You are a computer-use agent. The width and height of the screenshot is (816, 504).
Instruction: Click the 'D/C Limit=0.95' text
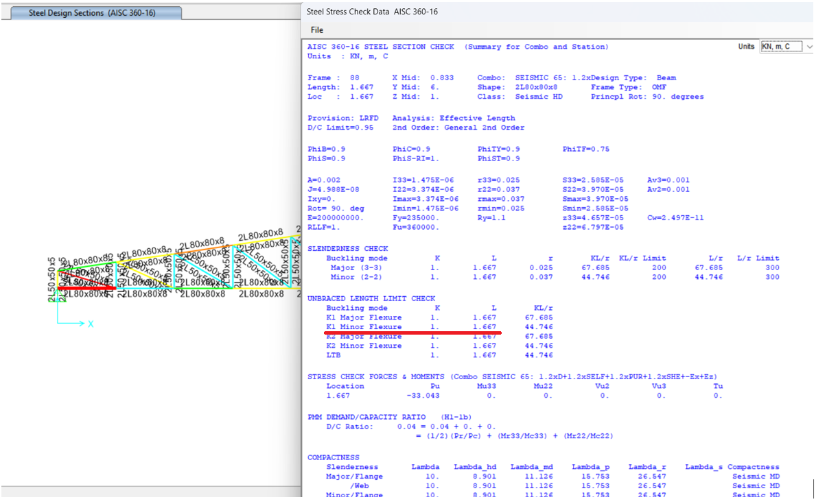[x=340, y=128]
